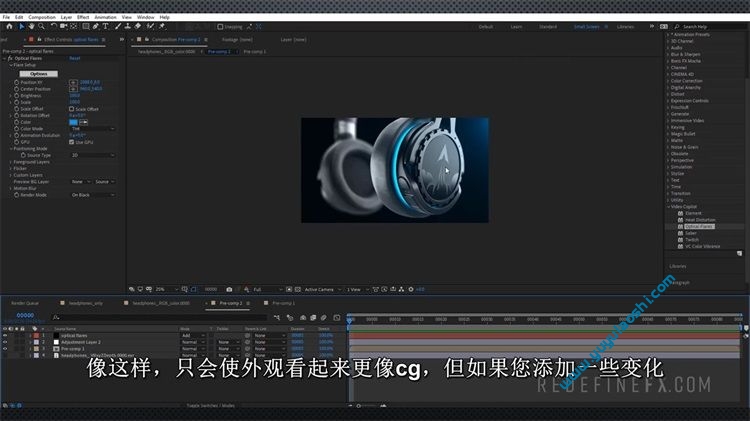Open the Composition menu
The image size is (750, 421).
click(x=42, y=17)
